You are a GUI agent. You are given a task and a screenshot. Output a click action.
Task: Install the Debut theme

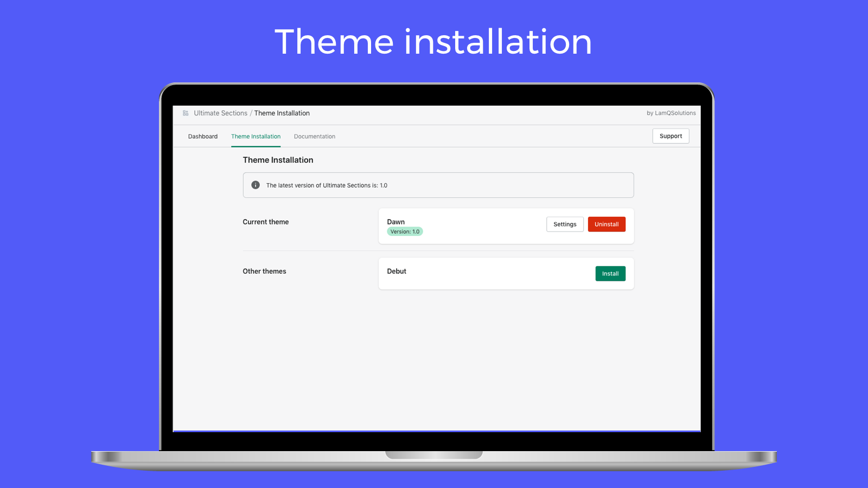click(610, 273)
